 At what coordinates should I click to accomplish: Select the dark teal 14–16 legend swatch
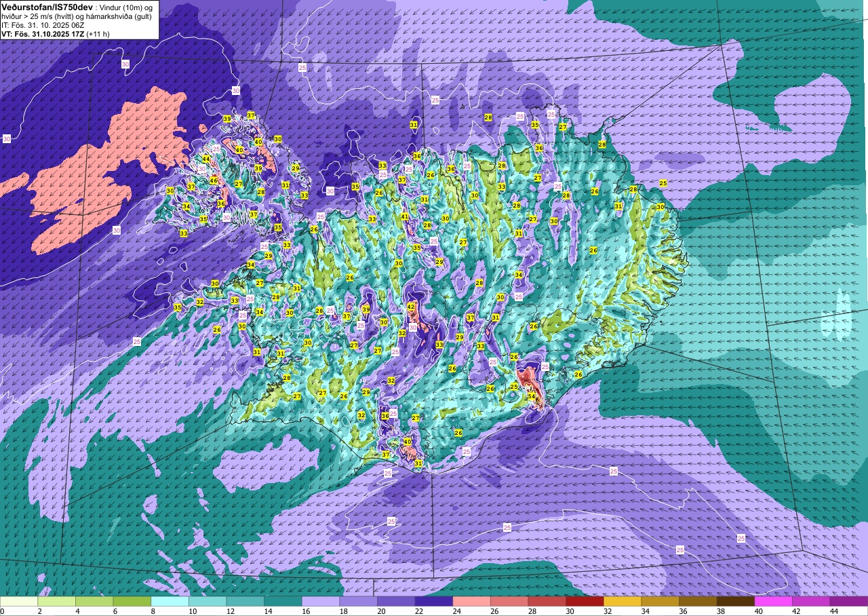coord(283,601)
